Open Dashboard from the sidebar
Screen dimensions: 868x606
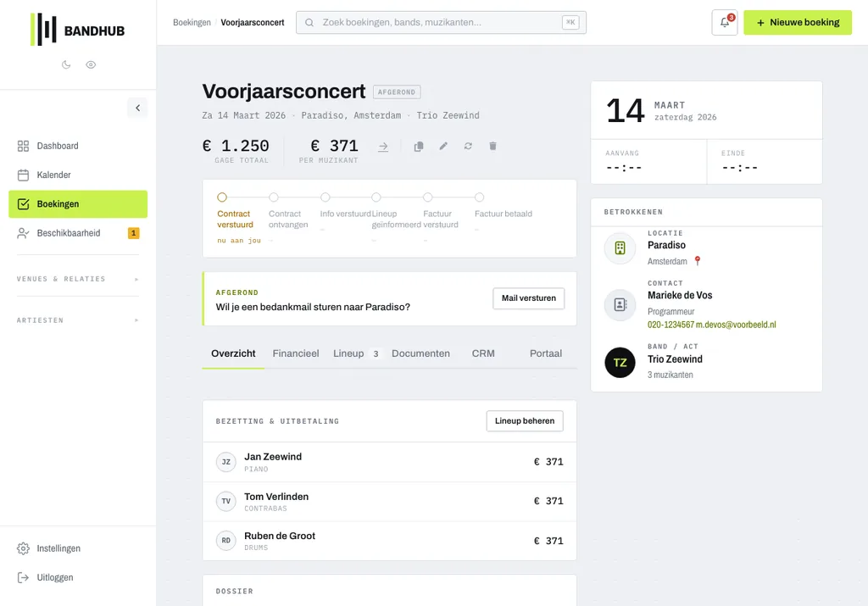(78, 146)
